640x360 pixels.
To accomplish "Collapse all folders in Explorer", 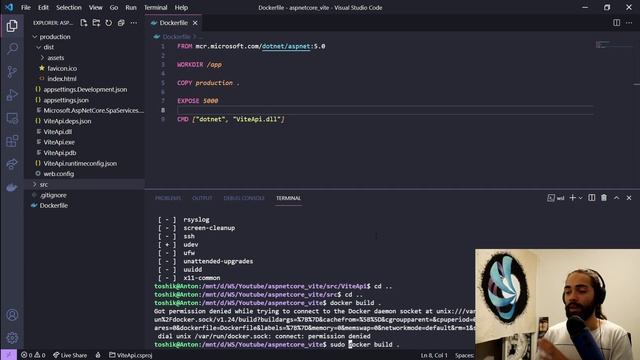I will [121, 23].
